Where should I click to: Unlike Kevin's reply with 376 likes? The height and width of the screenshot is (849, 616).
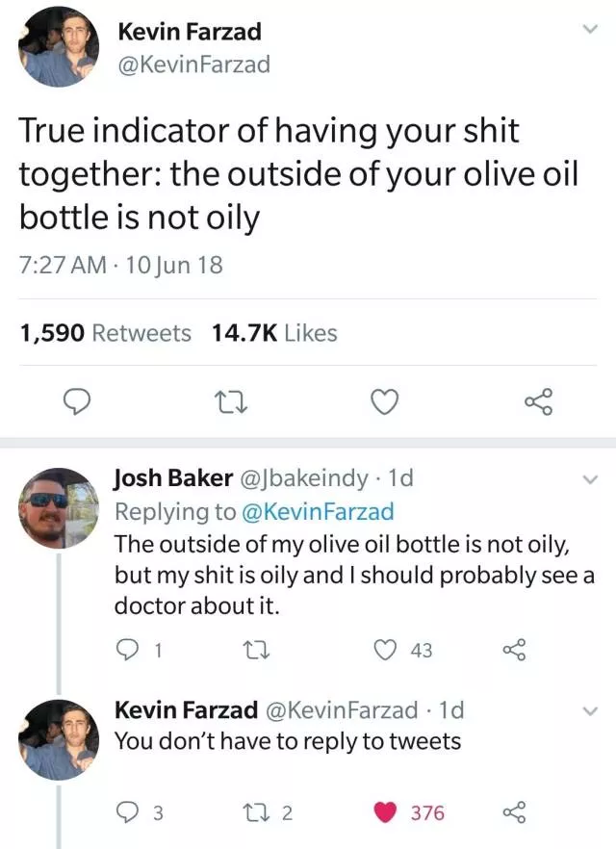pyautogui.click(x=389, y=813)
